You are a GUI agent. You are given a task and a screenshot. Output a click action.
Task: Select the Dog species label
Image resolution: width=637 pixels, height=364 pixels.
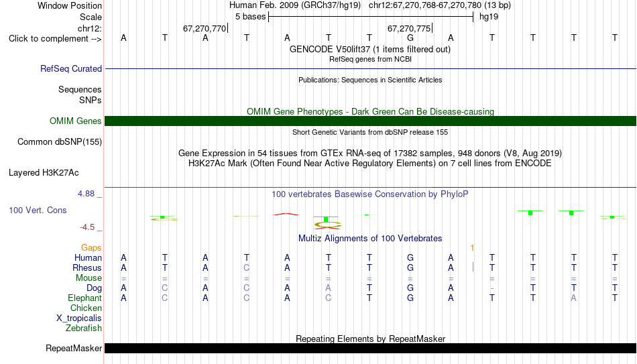click(94, 288)
